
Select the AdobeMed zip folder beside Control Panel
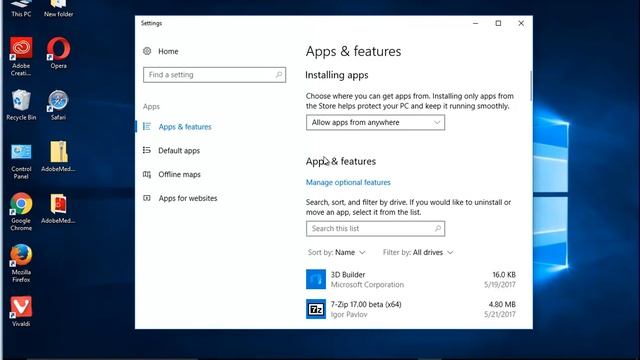(58, 156)
